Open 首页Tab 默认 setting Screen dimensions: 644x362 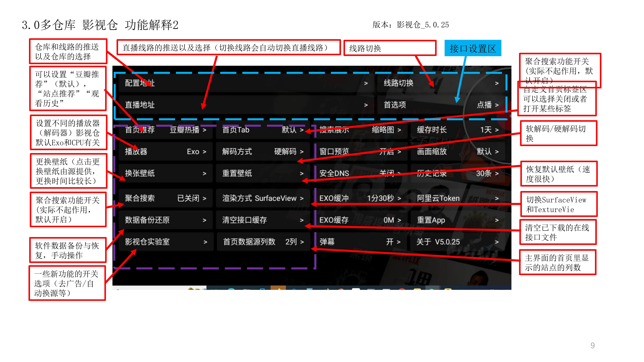pos(263,130)
